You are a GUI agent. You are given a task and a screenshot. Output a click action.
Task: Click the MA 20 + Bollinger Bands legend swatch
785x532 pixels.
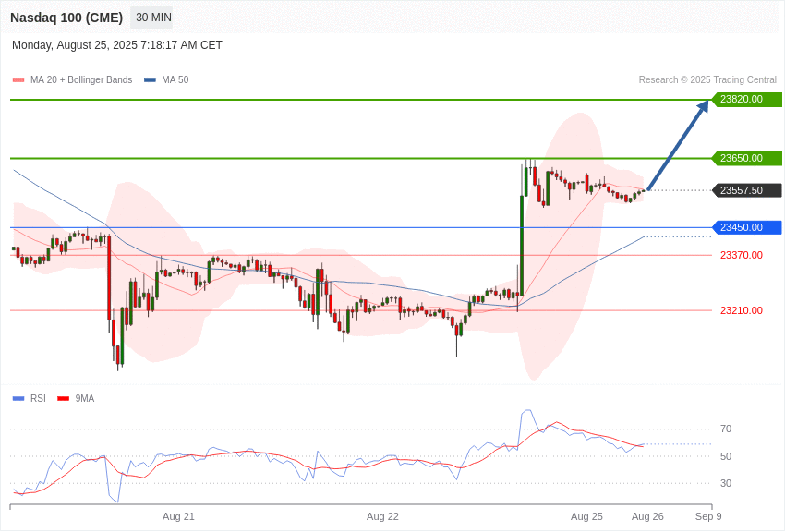tap(18, 80)
